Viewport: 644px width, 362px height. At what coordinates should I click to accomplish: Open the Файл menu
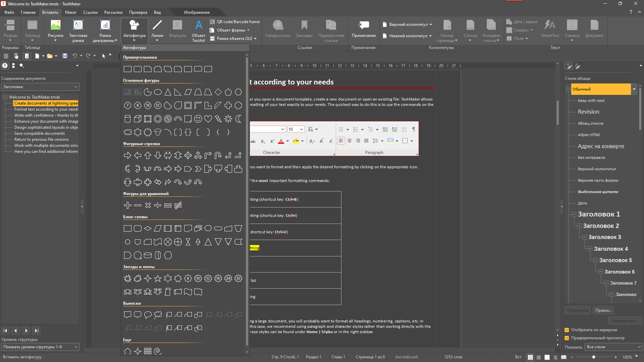click(9, 12)
